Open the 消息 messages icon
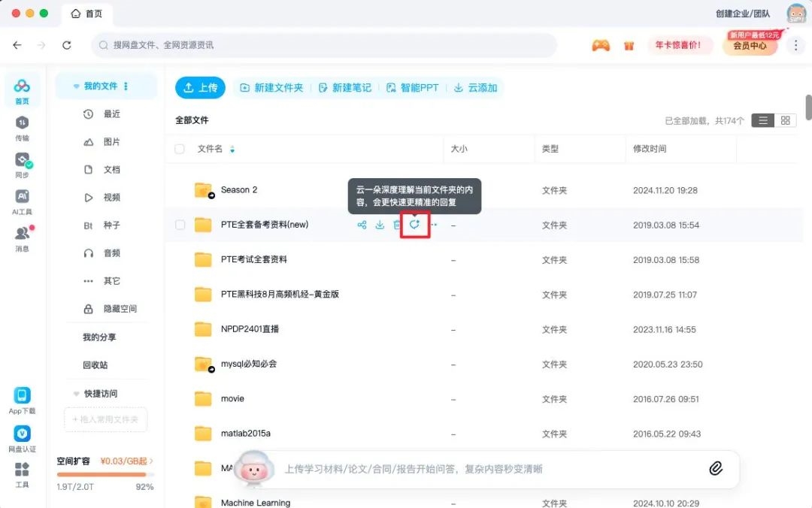The width and height of the screenshot is (812, 508). point(22,237)
